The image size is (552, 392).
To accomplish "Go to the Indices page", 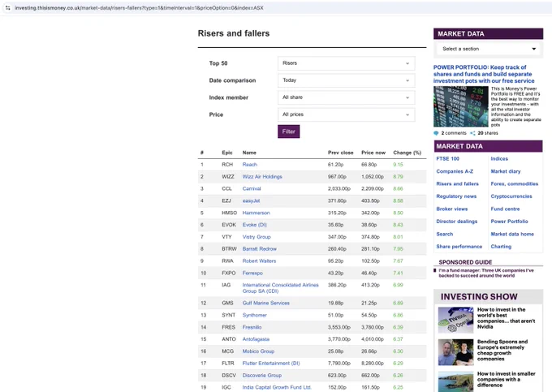I will click(x=499, y=159).
